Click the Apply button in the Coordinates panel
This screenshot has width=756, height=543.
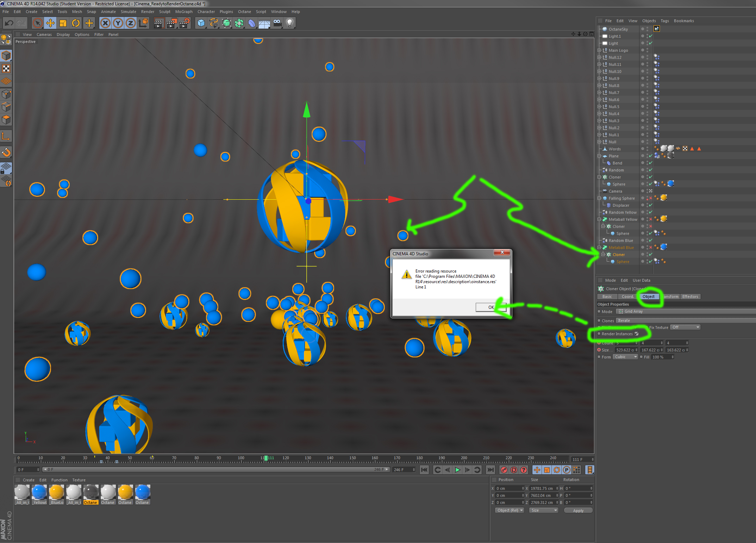pos(578,510)
